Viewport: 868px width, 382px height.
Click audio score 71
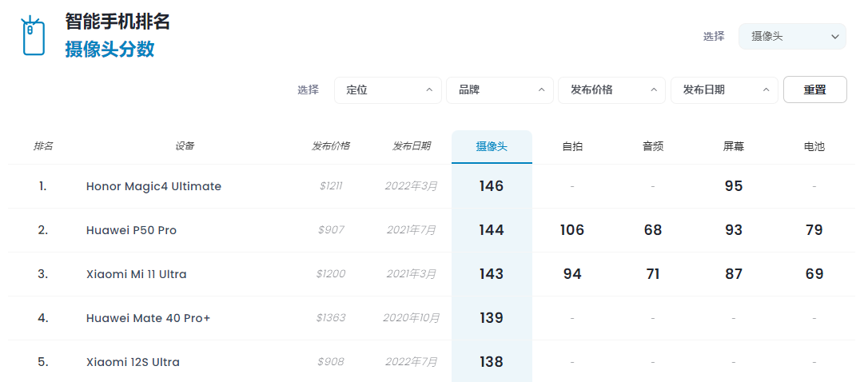[x=653, y=274]
